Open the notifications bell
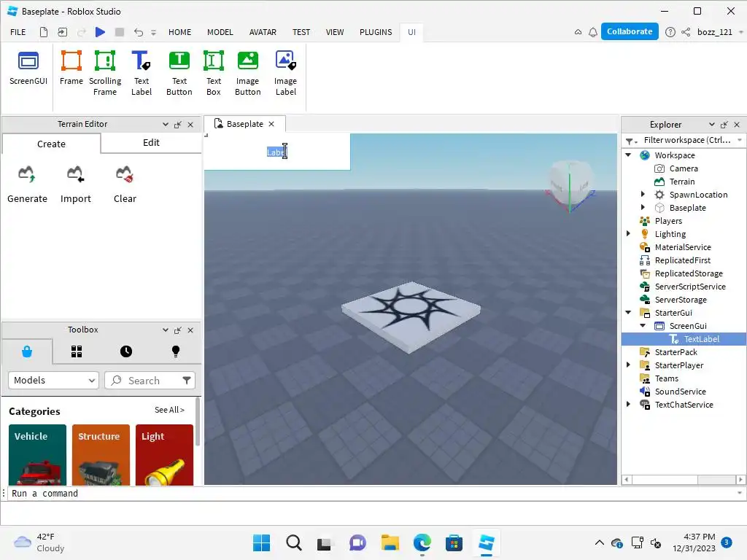 (592, 32)
